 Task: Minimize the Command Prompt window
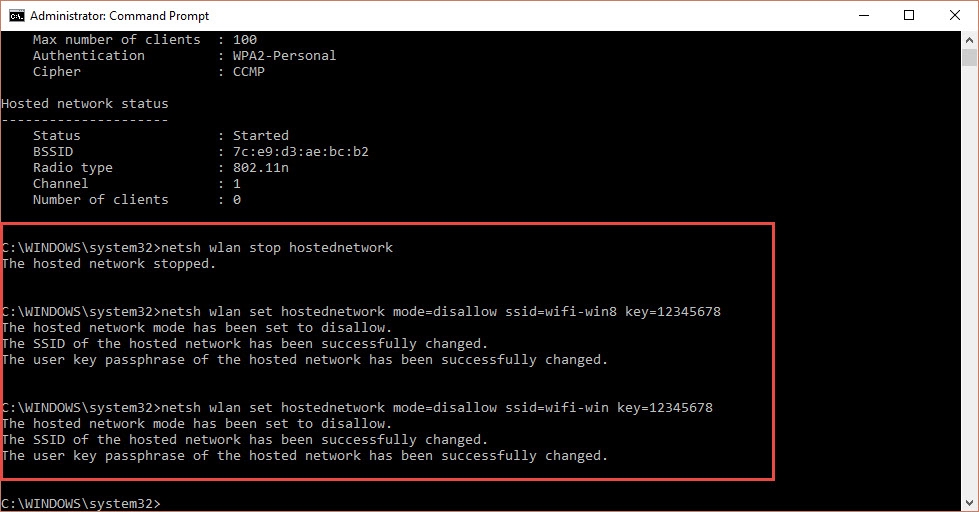coord(862,15)
